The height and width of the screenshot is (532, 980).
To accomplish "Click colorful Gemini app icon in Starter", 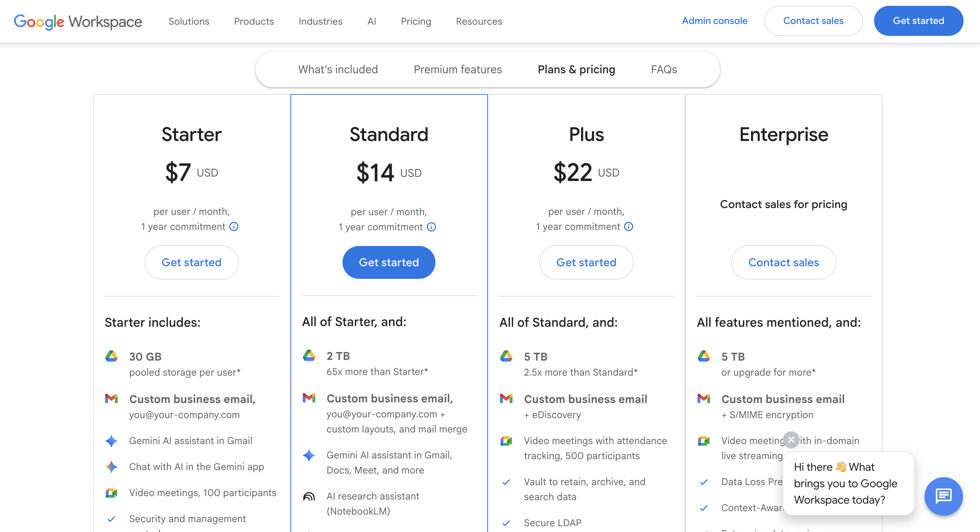I will (x=111, y=467).
